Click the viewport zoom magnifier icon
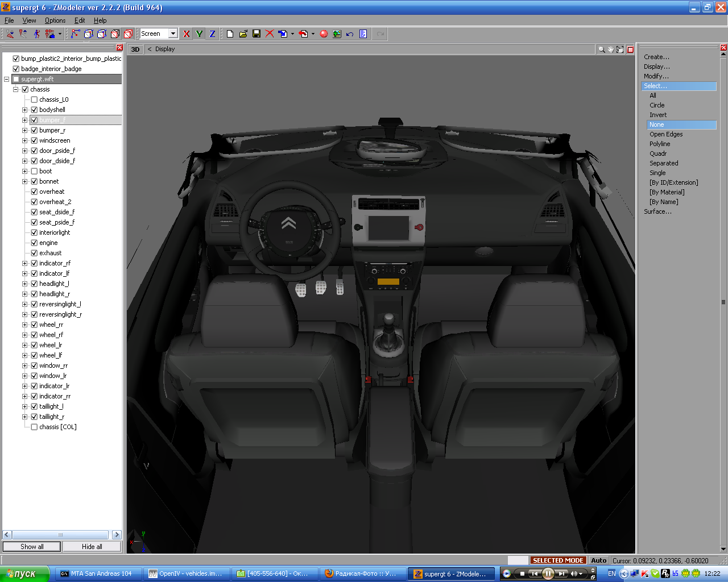The image size is (728, 582). (x=601, y=49)
